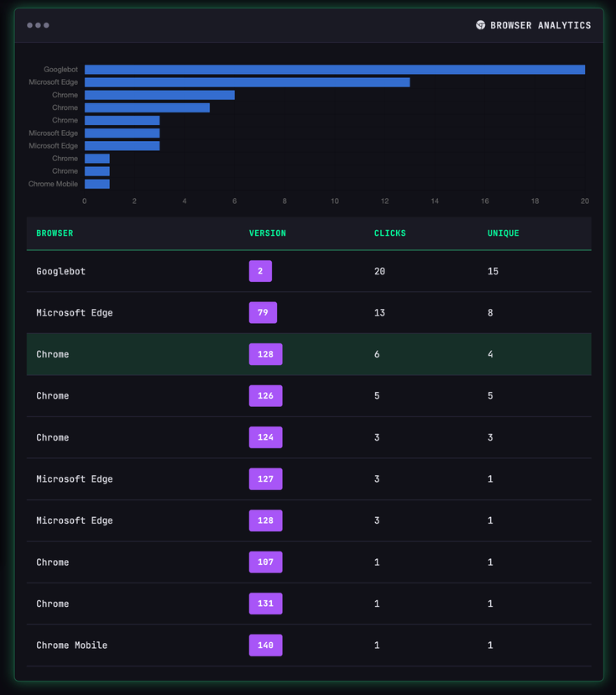
Task: Sort the table by the UNIQUE column
Action: point(503,233)
